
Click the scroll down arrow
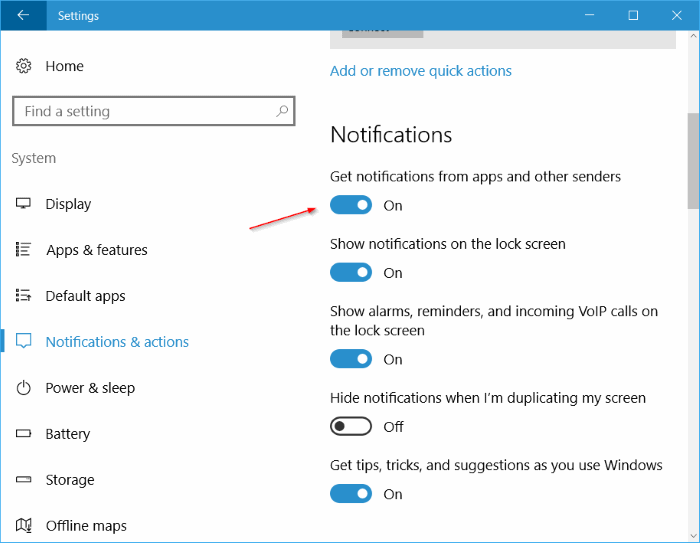tap(693, 536)
